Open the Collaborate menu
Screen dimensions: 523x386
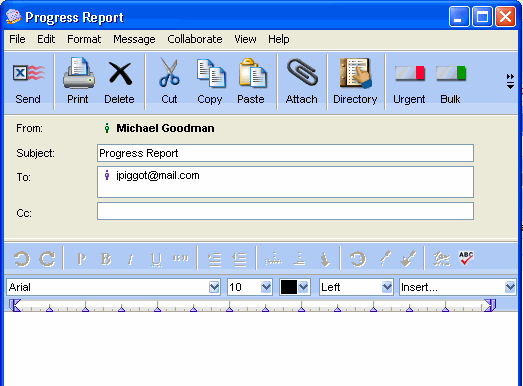195,39
